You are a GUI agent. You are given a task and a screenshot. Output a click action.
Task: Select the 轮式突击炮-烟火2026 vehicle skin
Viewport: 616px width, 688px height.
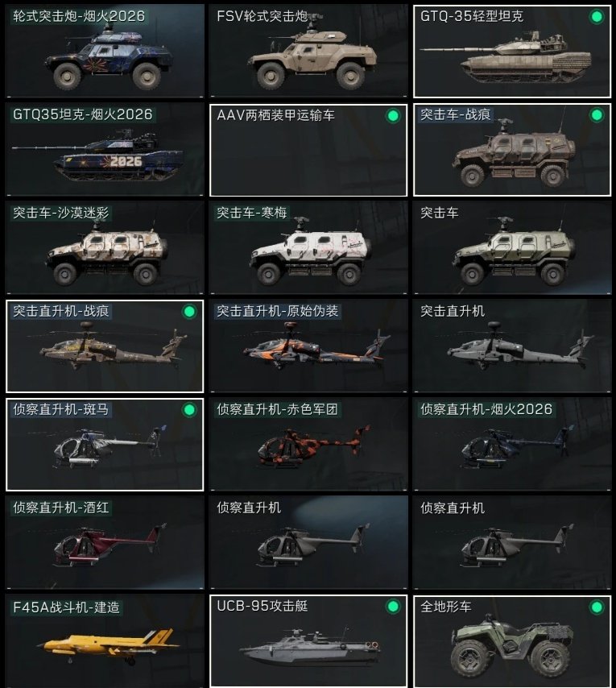click(x=105, y=52)
